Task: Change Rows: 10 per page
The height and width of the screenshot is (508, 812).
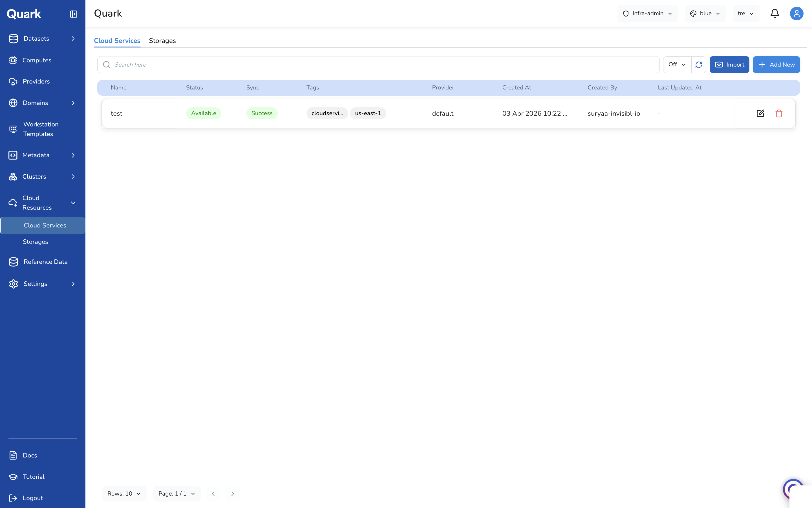Action: [x=124, y=494]
